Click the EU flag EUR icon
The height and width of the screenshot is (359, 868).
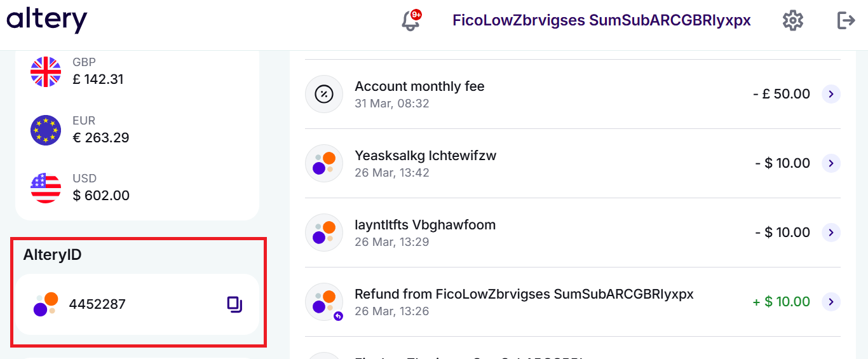click(46, 130)
